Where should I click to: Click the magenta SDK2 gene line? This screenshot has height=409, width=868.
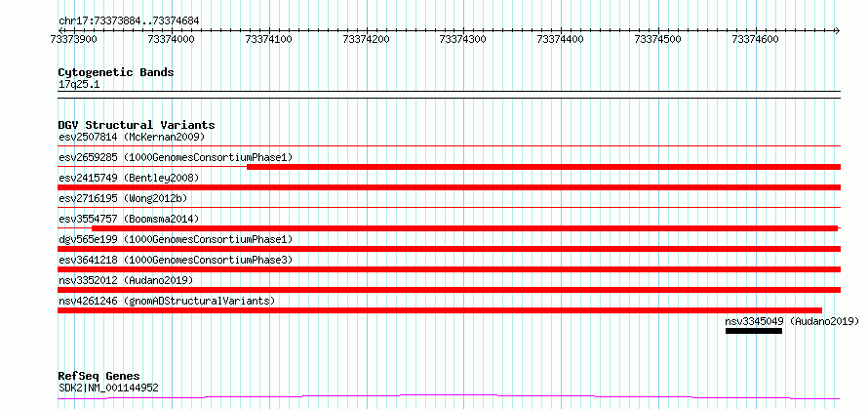click(449, 397)
